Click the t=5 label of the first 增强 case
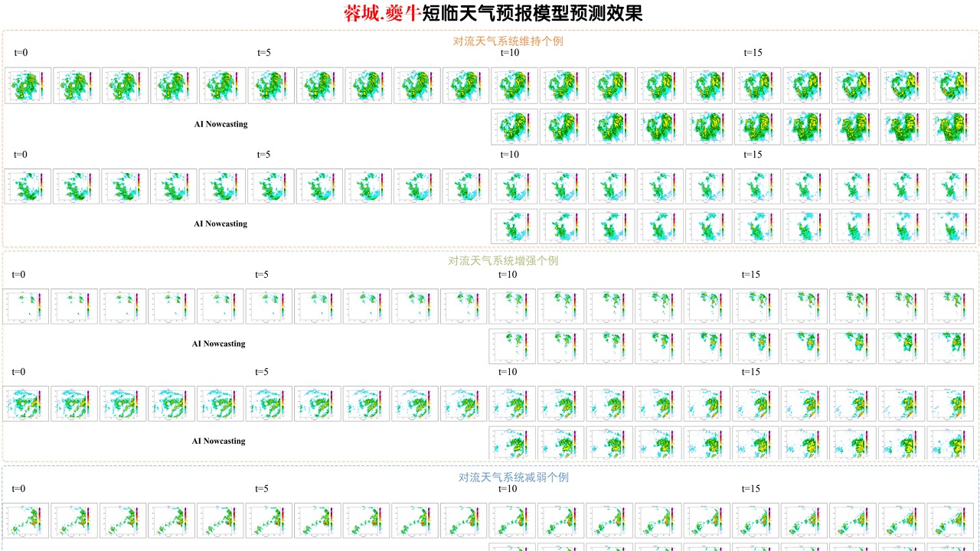Image resolution: width=980 pixels, height=551 pixels. 262,275
